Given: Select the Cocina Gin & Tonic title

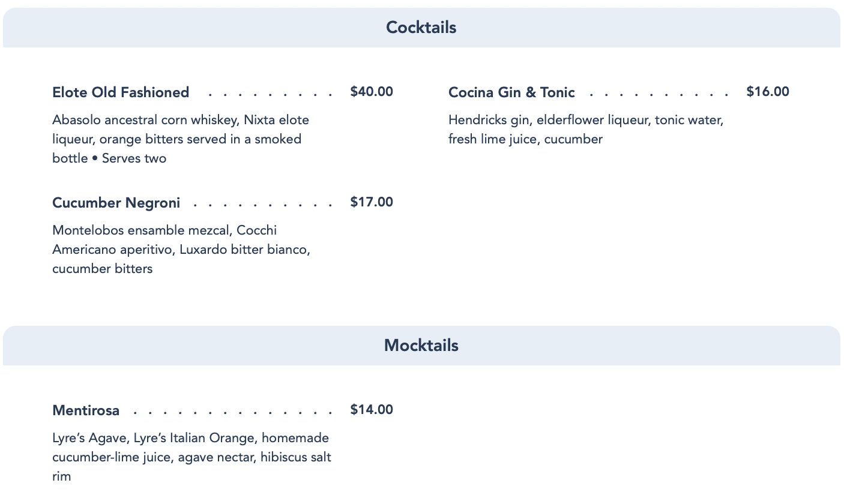Looking at the screenshot, I should tap(511, 92).
